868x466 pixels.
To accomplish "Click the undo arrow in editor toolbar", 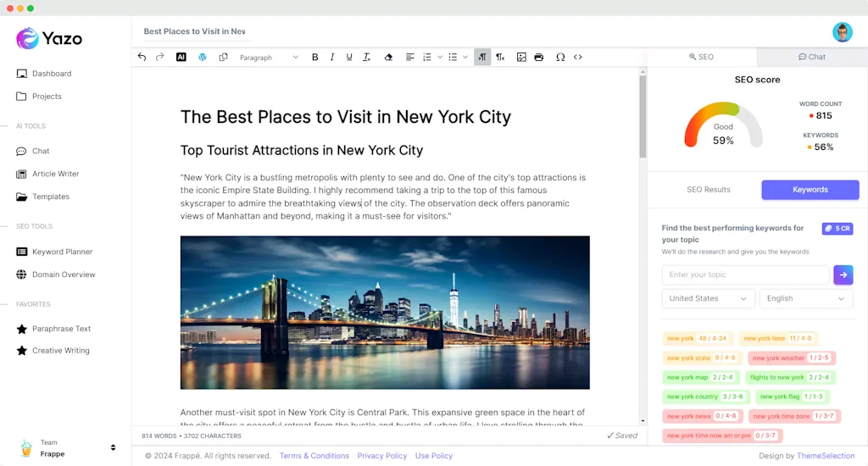I will [x=142, y=58].
